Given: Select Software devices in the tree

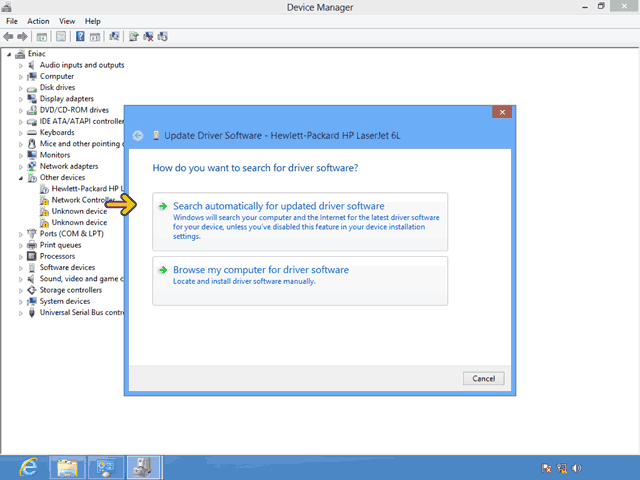Looking at the screenshot, I should click(67, 267).
